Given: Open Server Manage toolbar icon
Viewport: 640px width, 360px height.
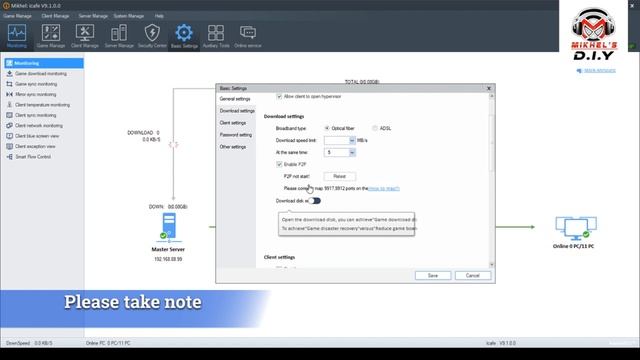Looking at the screenshot, I should coord(119,36).
